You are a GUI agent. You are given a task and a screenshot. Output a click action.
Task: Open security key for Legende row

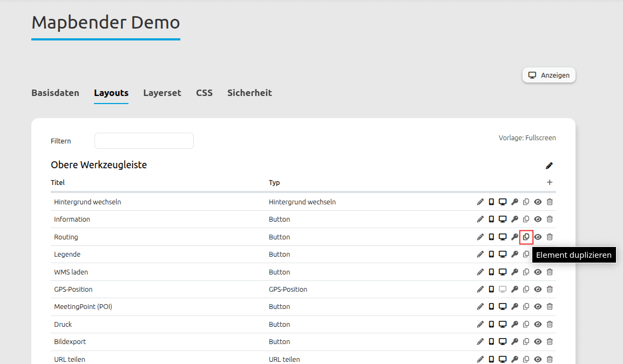click(514, 255)
